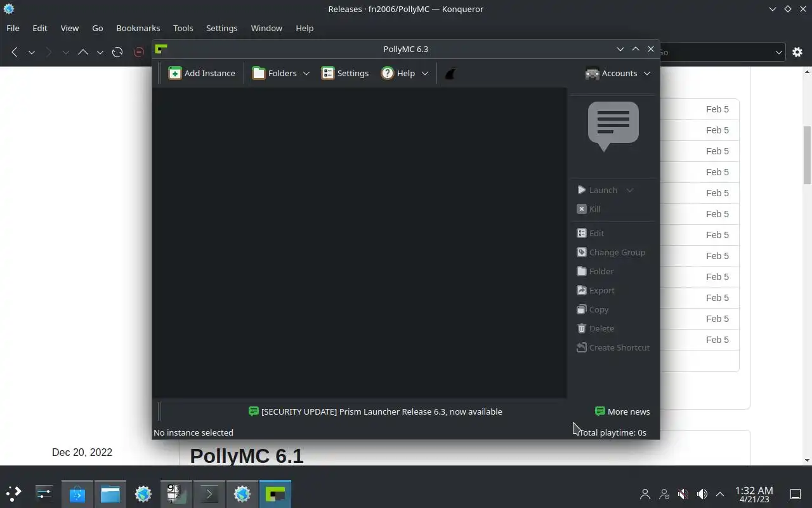The height and width of the screenshot is (508, 812).
Task: Click the black cat icon in toolbar
Action: [450, 74]
